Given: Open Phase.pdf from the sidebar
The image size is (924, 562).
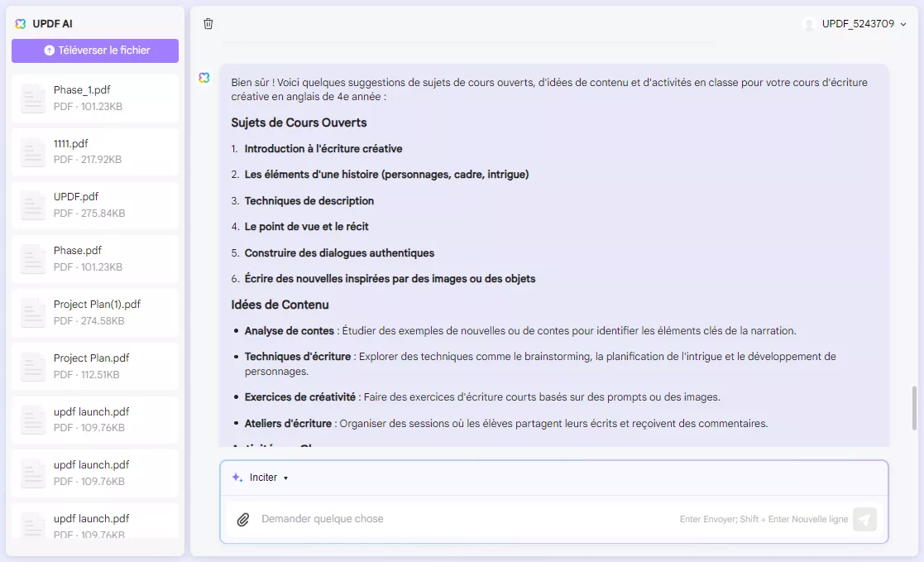Looking at the screenshot, I should (x=94, y=257).
